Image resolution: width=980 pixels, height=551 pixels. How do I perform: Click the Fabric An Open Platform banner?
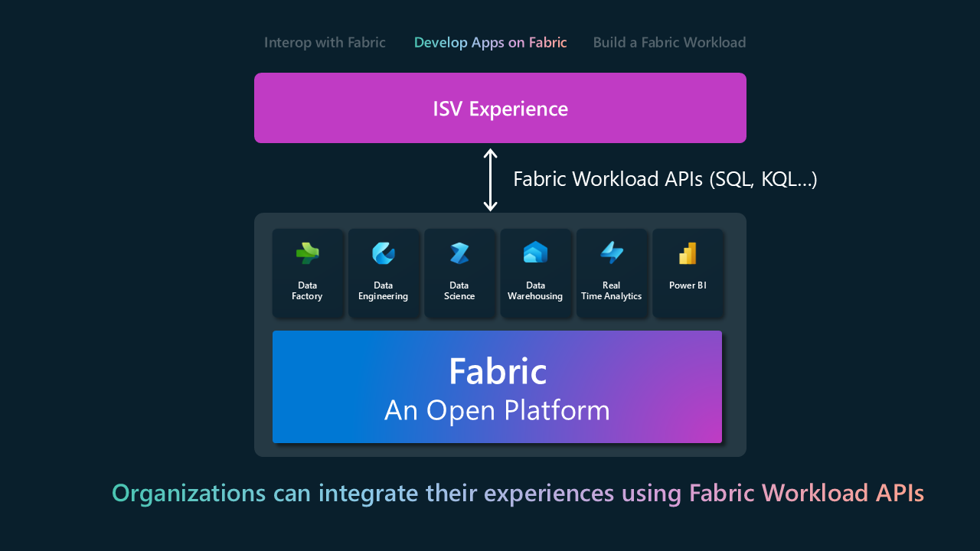pos(498,386)
